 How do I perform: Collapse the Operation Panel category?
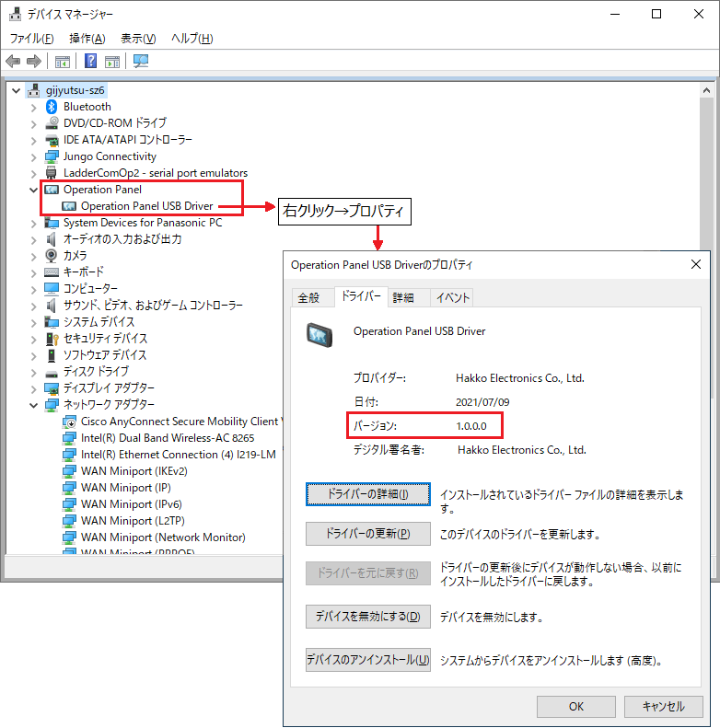click(35, 190)
